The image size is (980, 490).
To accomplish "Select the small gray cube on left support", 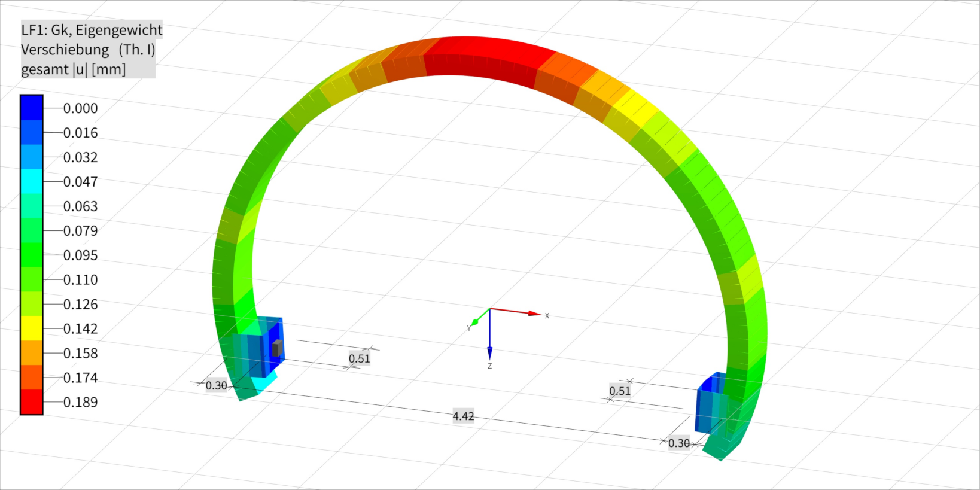I will click(276, 348).
